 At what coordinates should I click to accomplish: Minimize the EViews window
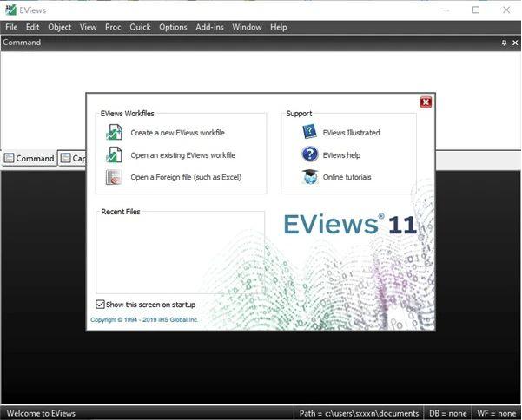[446, 10]
